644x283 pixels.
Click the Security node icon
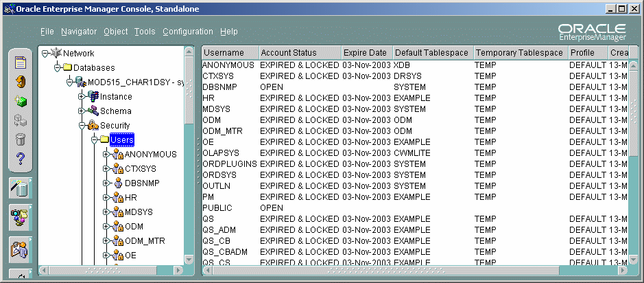pyautogui.click(x=93, y=125)
